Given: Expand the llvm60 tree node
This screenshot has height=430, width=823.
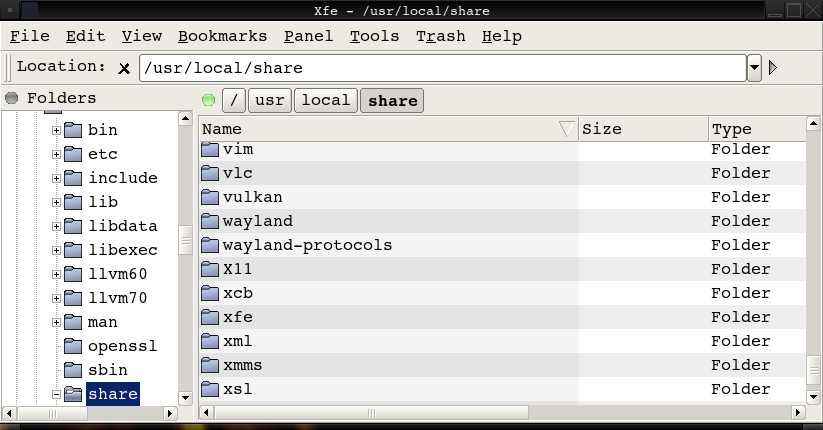Looking at the screenshot, I should pyautogui.click(x=57, y=274).
